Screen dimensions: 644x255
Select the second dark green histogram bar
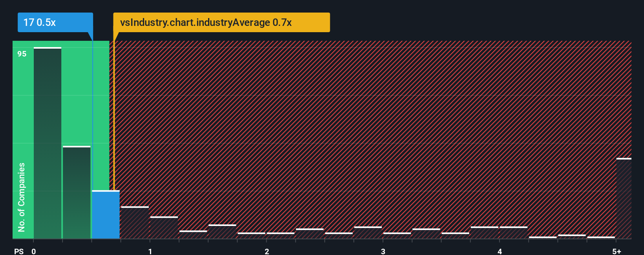(77, 193)
